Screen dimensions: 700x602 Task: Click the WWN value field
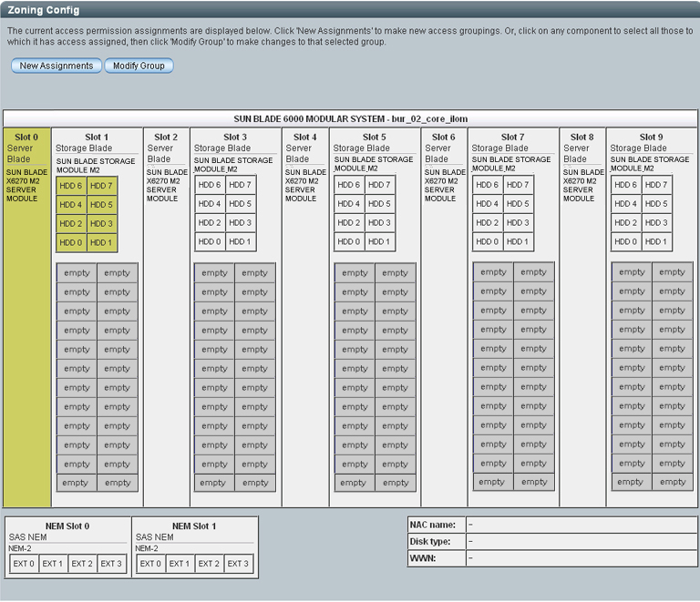coord(582,558)
